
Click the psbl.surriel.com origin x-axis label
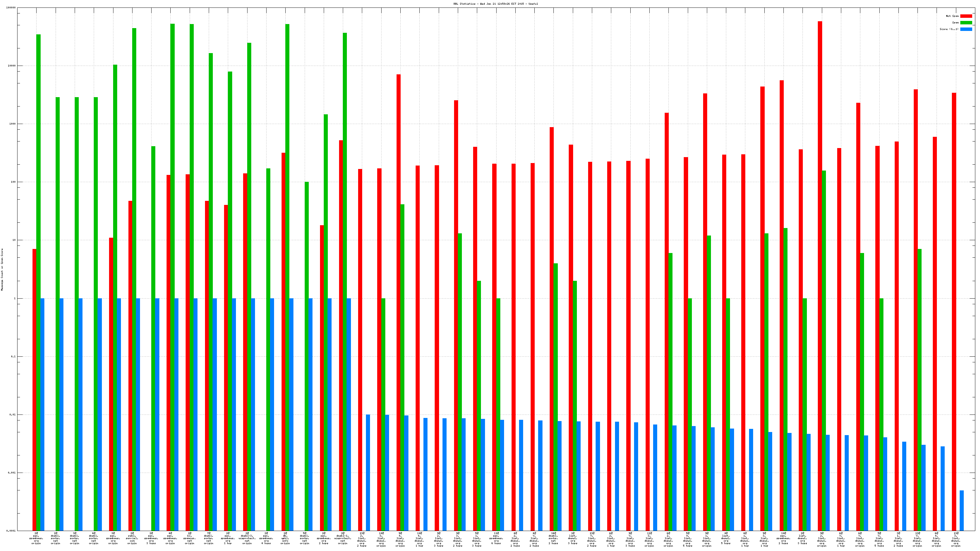tap(132, 539)
